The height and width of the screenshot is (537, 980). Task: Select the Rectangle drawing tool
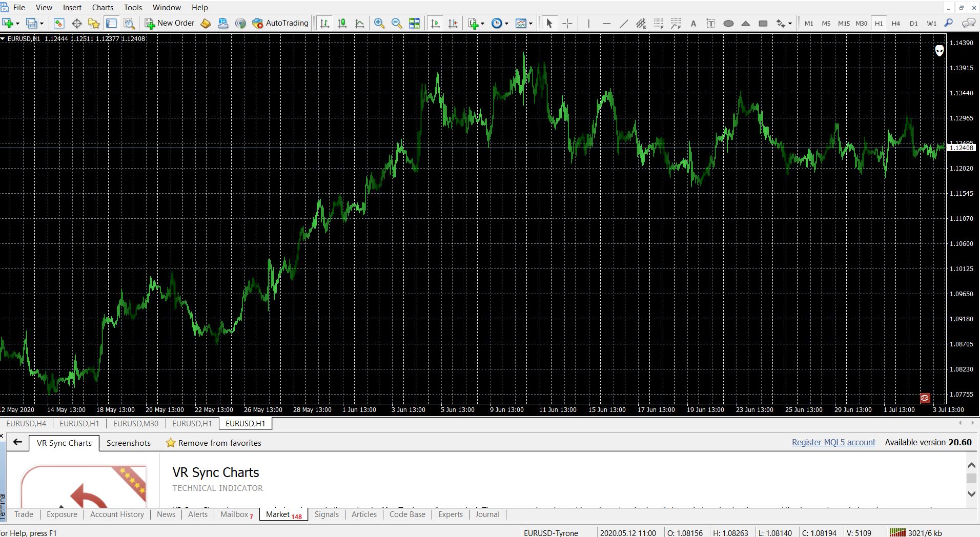[x=763, y=23]
